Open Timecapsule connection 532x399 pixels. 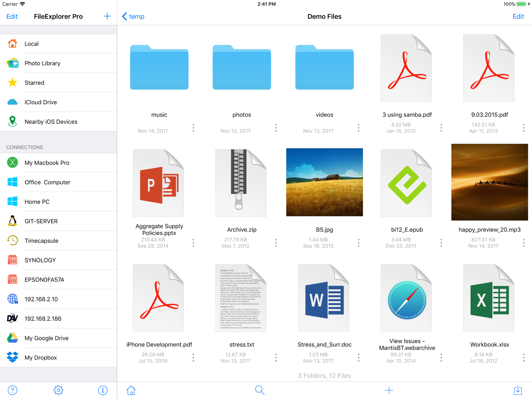58,241
